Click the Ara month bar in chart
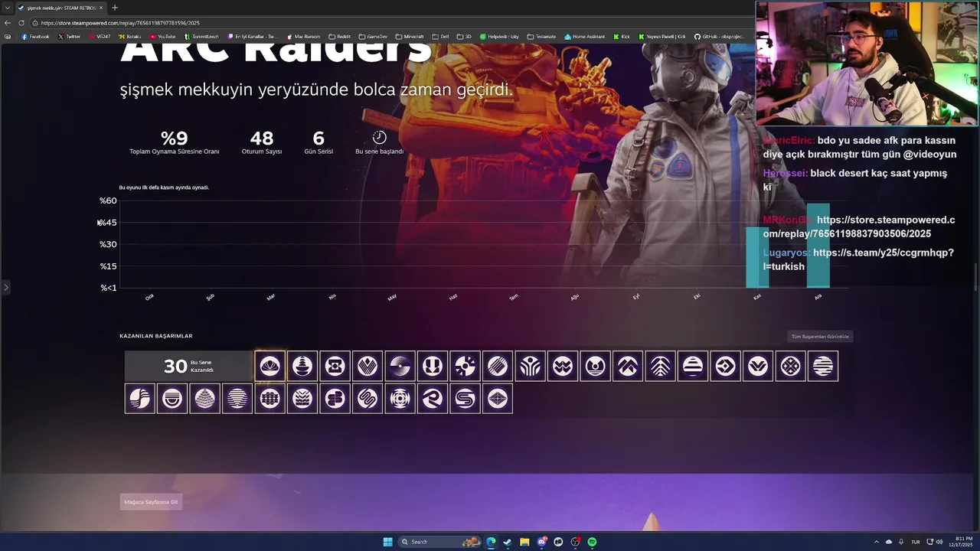The height and width of the screenshot is (551, 980). (x=818, y=246)
